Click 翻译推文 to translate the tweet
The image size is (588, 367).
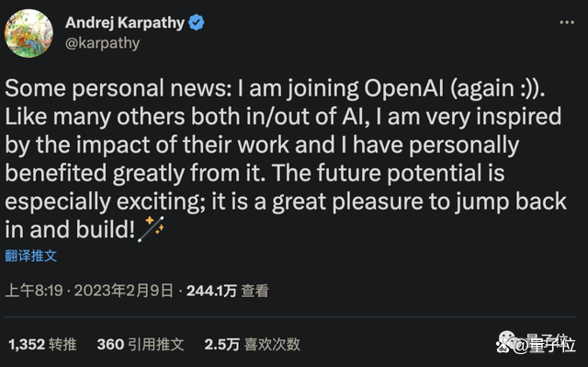coord(30,256)
